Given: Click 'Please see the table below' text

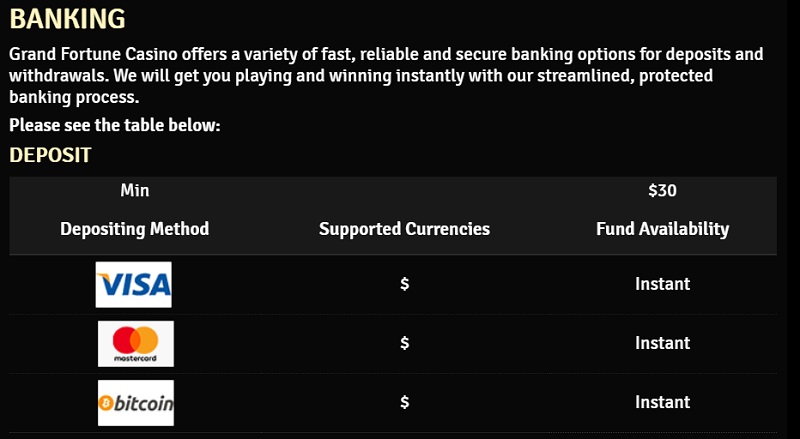Looking at the screenshot, I should (115, 125).
